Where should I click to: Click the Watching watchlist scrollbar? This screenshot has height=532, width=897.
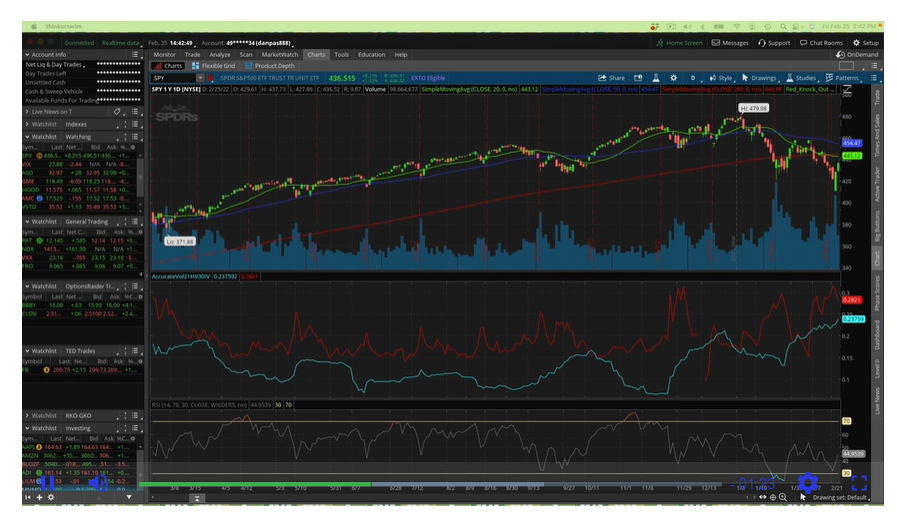140,177
